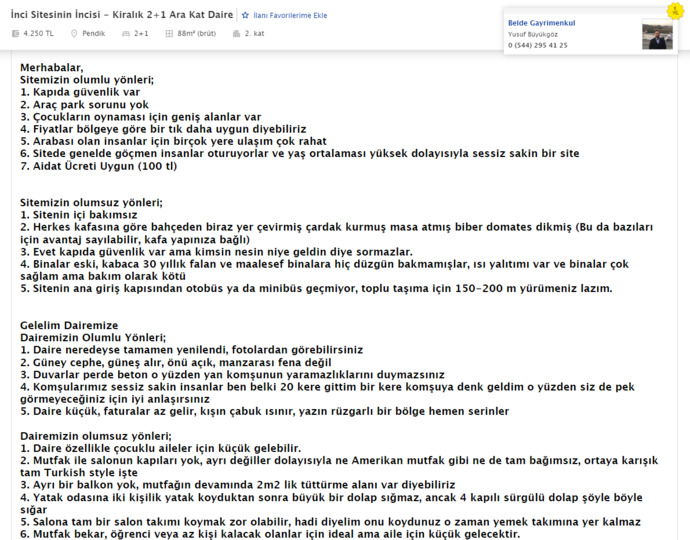This screenshot has width=690, height=540.
Task: Click the location pin icon beside Pendik
Action: (74, 33)
